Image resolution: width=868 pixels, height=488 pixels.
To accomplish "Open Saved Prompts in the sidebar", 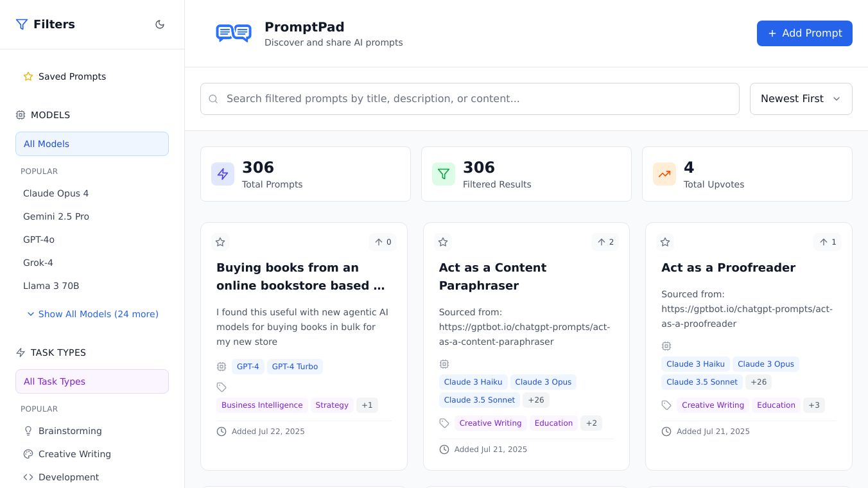I will (72, 76).
